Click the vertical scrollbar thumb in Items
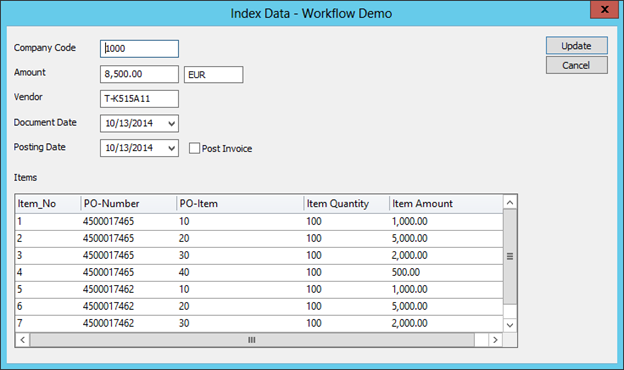This screenshot has height=370, width=624. tap(510, 257)
